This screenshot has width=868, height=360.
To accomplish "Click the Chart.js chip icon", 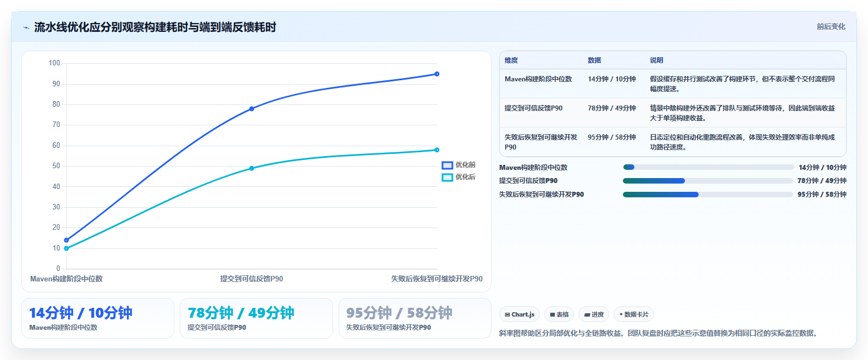I will pyautogui.click(x=507, y=315).
